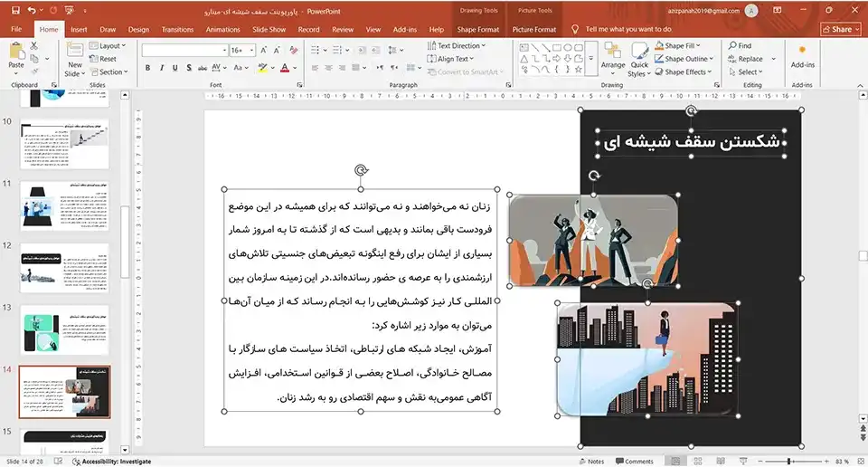Click the Find magnifier icon

coord(732,45)
